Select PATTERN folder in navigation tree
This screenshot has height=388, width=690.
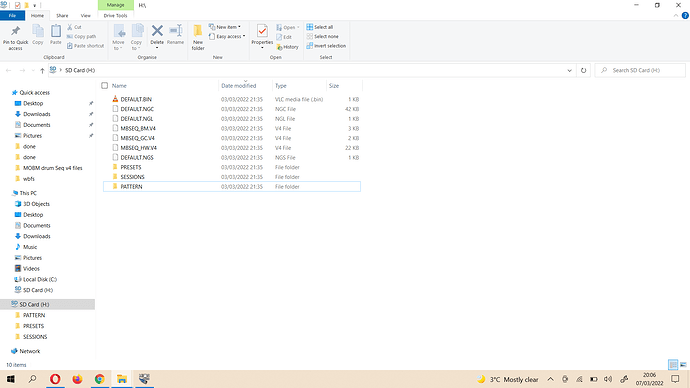[34, 315]
